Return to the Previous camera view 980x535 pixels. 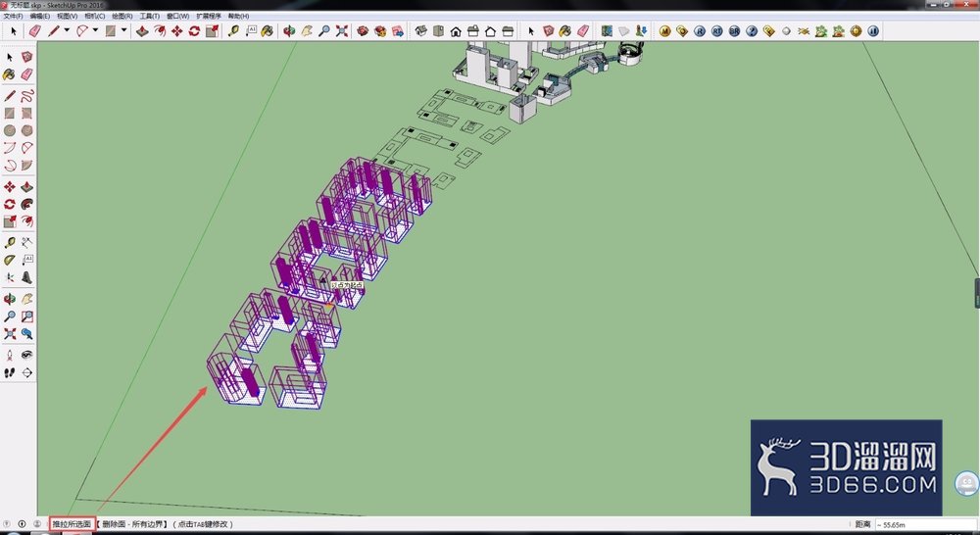tap(26, 334)
